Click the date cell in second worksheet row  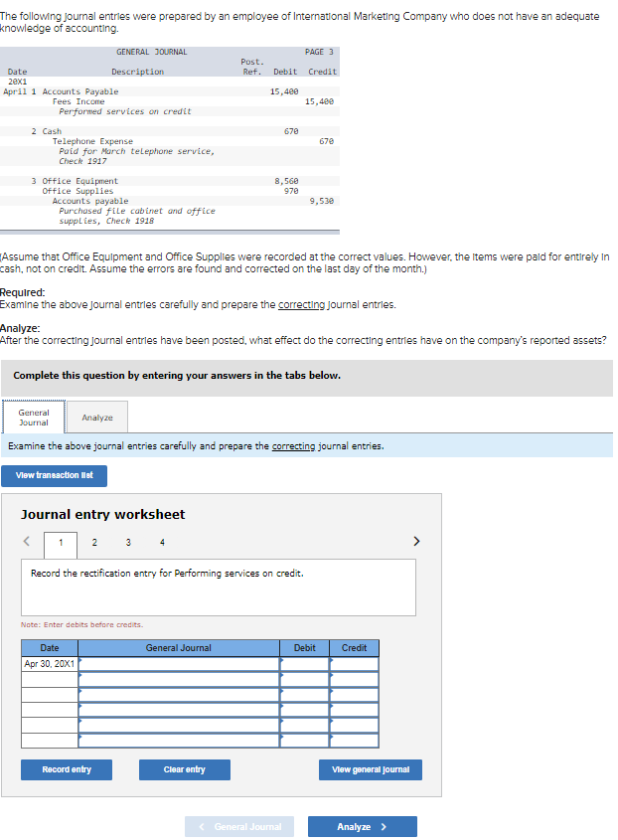click(x=50, y=680)
